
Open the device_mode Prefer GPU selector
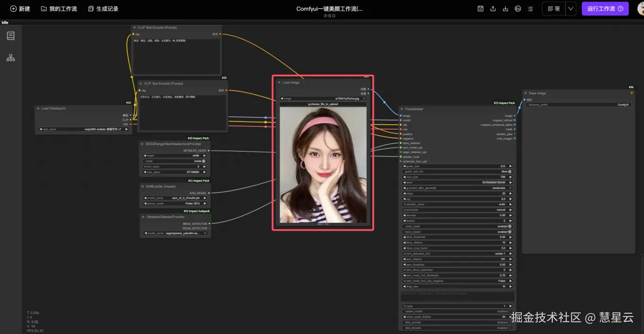pyautogui.click(x=175, y=204)
